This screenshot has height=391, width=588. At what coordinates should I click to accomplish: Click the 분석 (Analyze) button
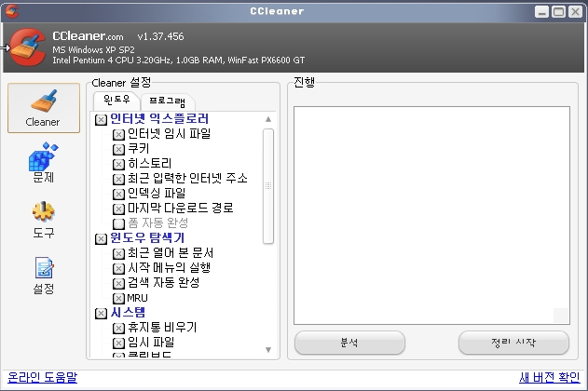click(x=349, y=343)
